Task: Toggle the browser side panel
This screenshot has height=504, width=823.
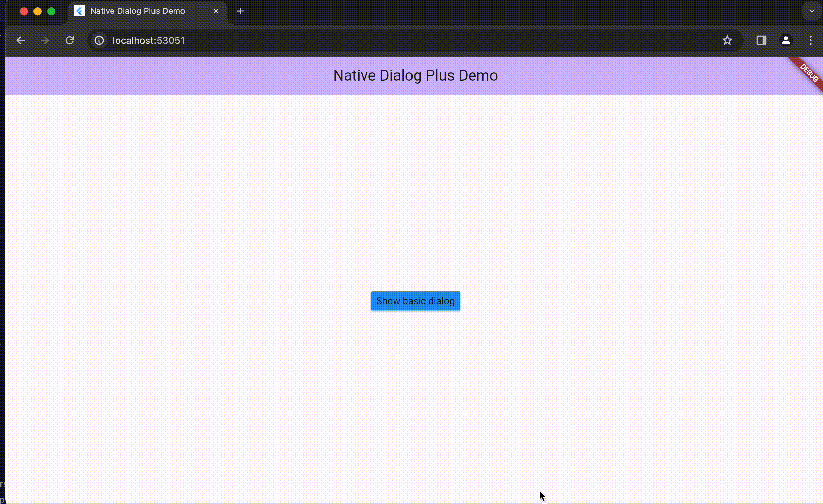Action: [761, 40]
